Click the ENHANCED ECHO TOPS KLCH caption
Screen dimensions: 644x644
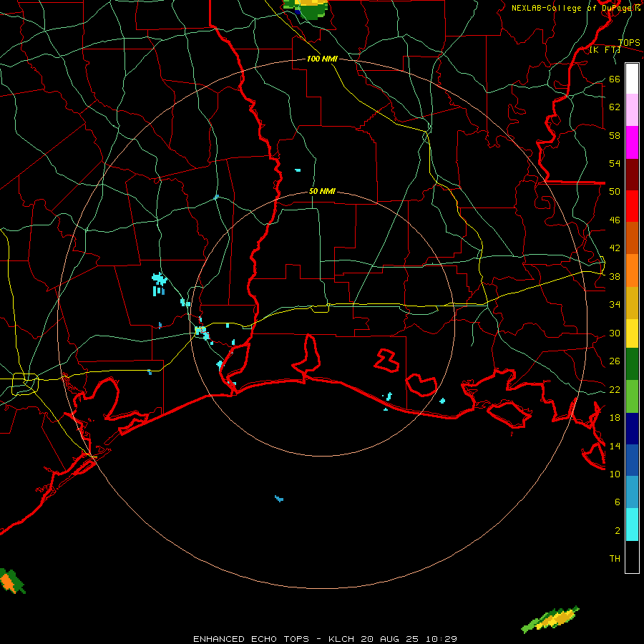325,639
